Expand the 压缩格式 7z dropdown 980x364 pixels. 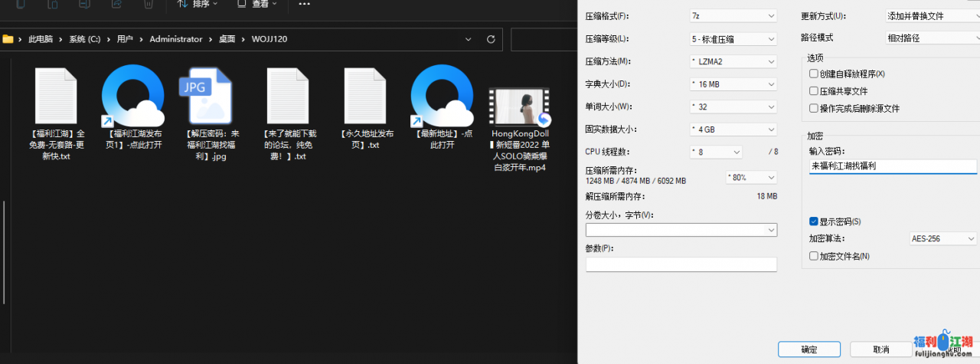733,16
